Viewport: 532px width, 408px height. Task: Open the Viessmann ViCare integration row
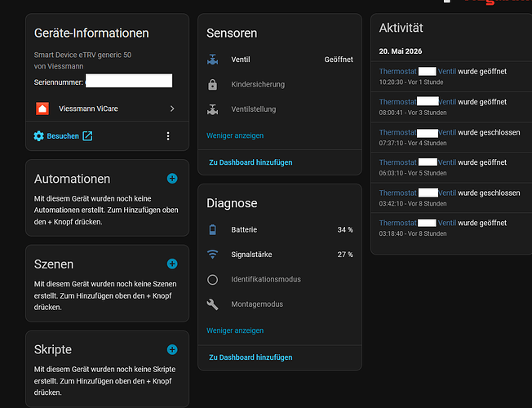coord(107,109)
